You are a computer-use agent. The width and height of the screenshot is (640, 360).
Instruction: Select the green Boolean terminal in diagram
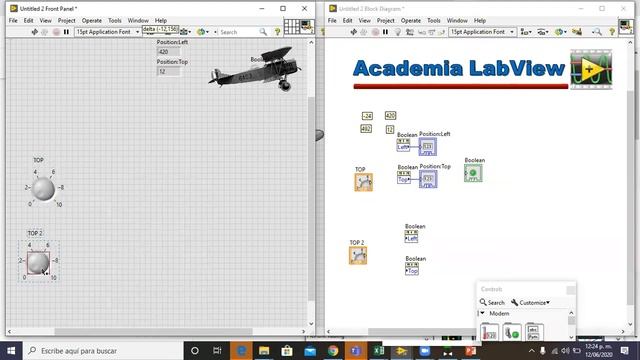point(473,173)
